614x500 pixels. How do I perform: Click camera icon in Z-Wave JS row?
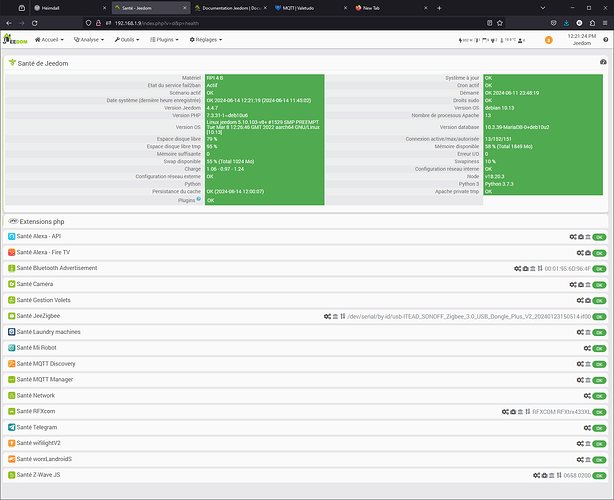tap(544, 475)
